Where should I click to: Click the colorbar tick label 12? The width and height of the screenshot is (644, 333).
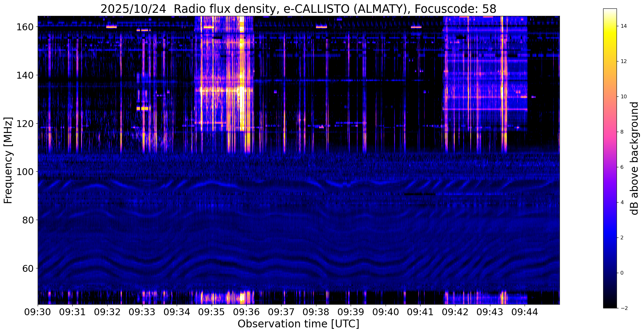(624, 61)
